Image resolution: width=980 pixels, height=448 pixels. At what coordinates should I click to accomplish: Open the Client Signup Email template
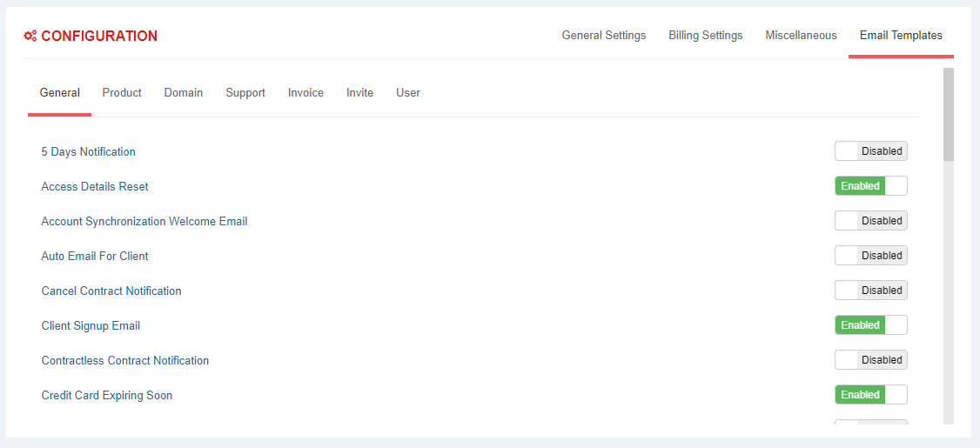pos(91,325)
